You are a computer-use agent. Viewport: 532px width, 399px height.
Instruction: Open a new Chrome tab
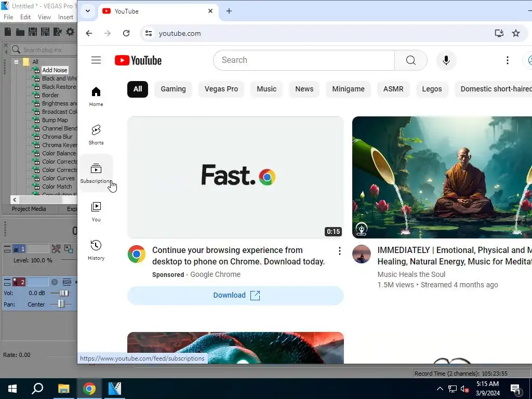pyautogui.click(x=229, y=11)
